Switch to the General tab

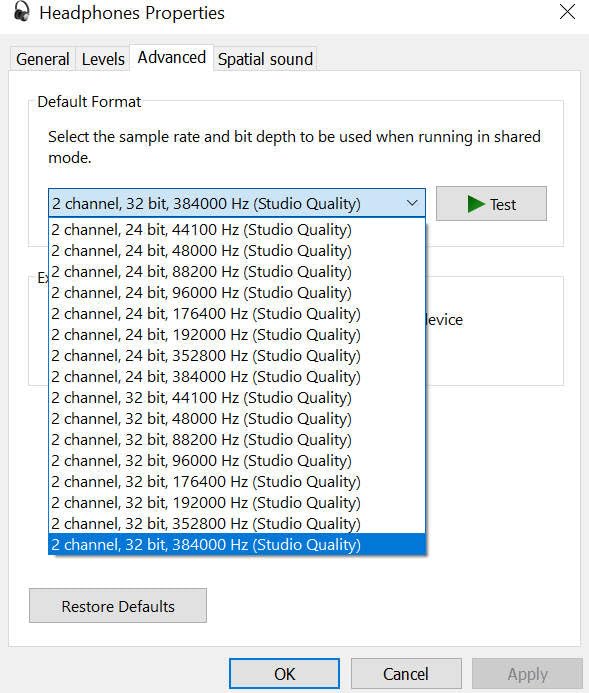tap(42, 59)
